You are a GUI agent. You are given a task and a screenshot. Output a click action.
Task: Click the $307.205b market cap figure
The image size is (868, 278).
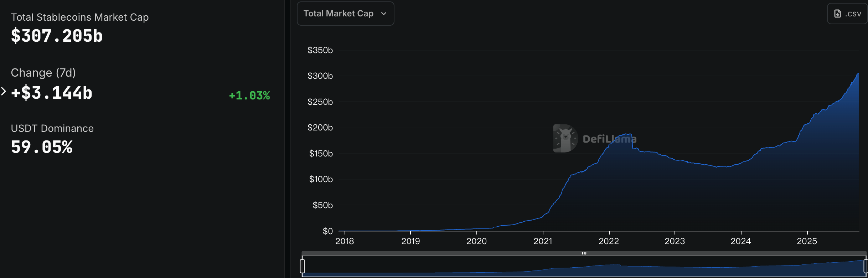(57, 35)
